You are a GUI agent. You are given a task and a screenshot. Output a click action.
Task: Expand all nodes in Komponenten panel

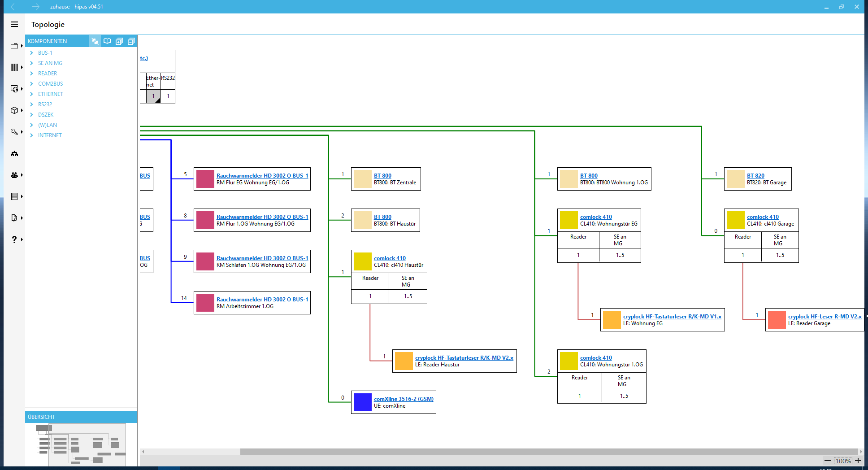(x=119, y=41)
